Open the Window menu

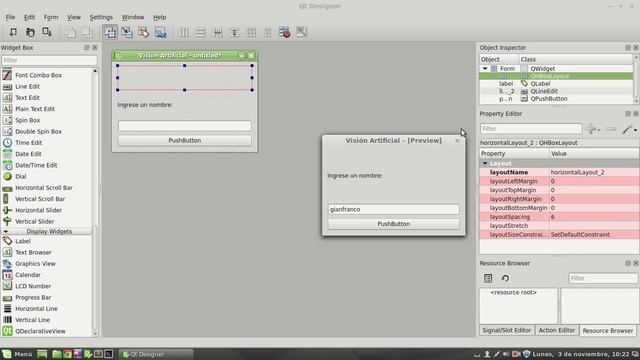(133, 17)
